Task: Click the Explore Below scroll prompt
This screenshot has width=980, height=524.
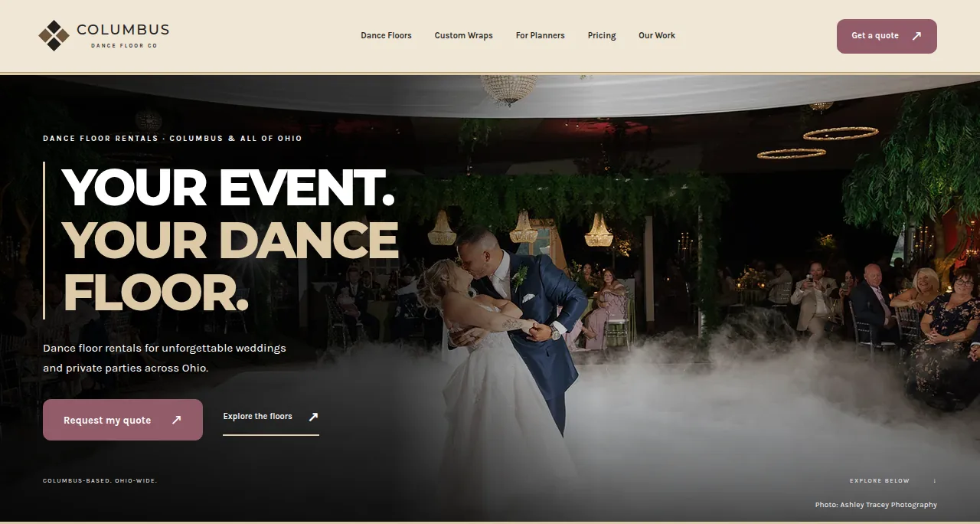Action: (893, 481)
